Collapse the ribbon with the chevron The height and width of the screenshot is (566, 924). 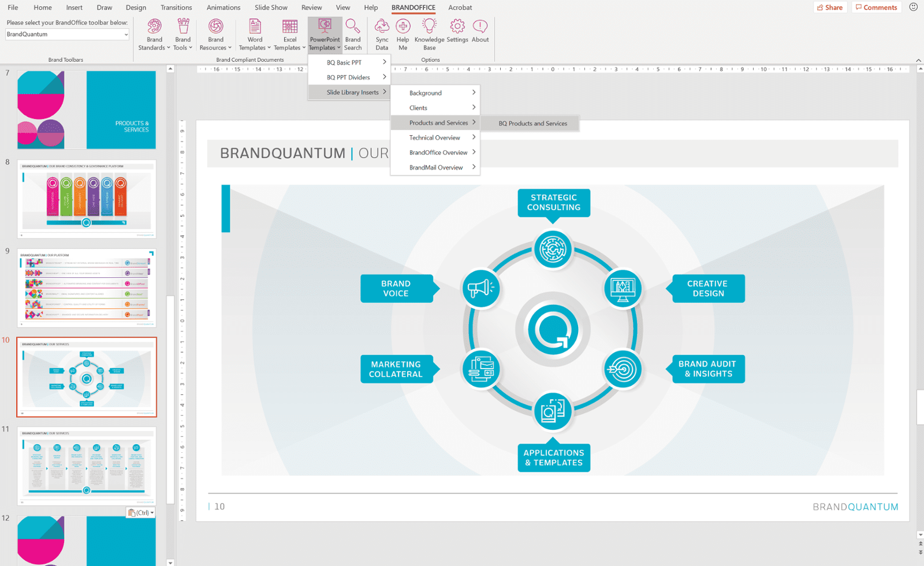click(x=918, y=60)
